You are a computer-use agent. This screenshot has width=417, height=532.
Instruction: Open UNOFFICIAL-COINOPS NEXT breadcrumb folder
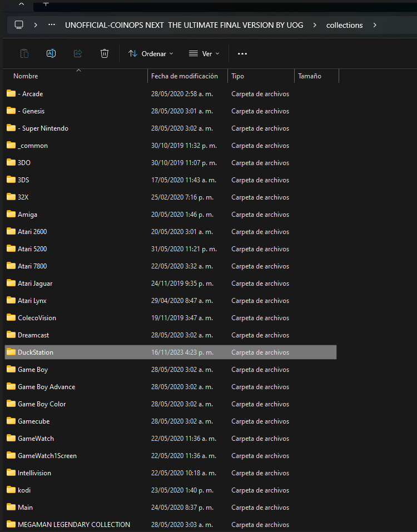pos(184,25)
